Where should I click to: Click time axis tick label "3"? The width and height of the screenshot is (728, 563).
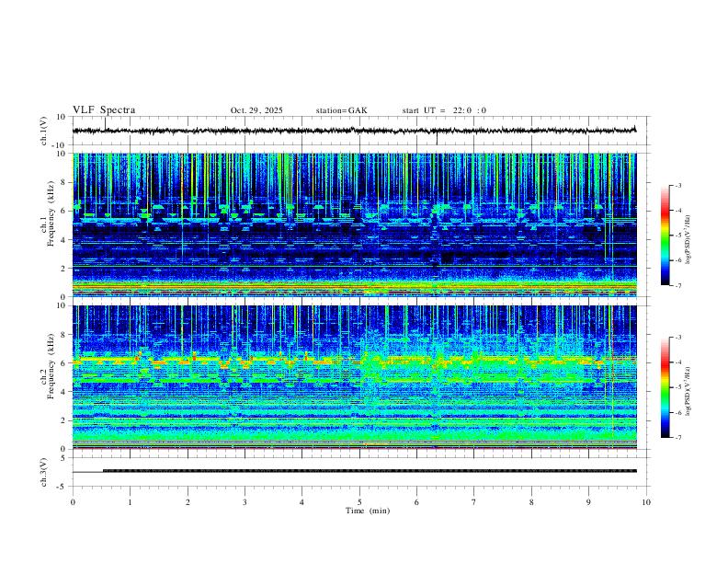coord(245,502)
